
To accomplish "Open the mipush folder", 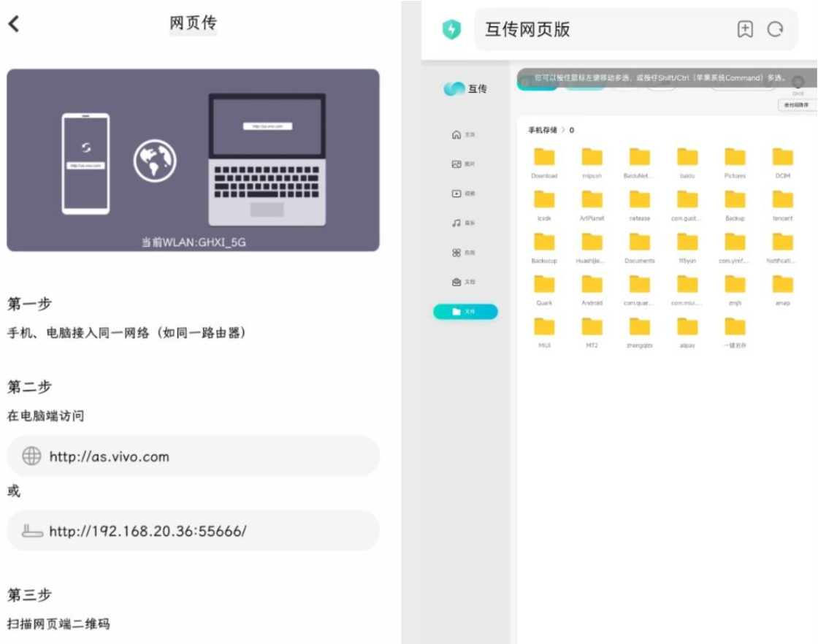I will (x=592, y=163).
